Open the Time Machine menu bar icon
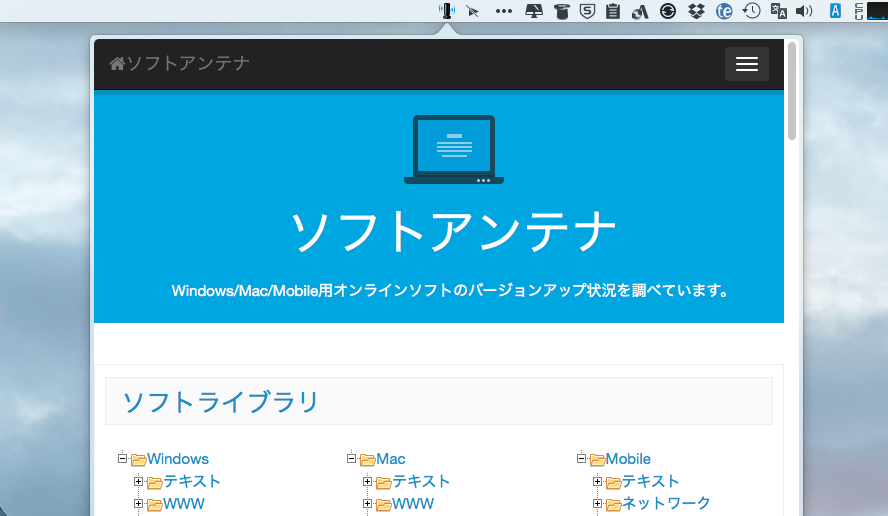888x516 pixels. [x=751, y=11]
